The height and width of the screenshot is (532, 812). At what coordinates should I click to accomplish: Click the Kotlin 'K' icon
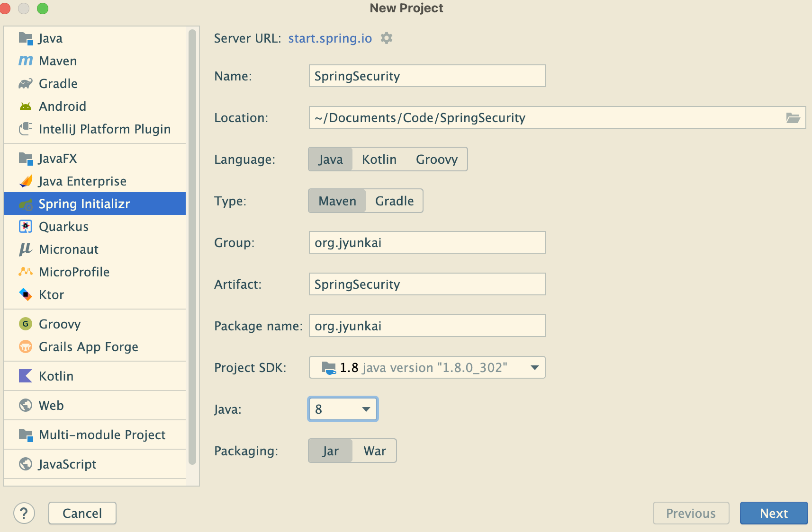[x=26, y=376]
